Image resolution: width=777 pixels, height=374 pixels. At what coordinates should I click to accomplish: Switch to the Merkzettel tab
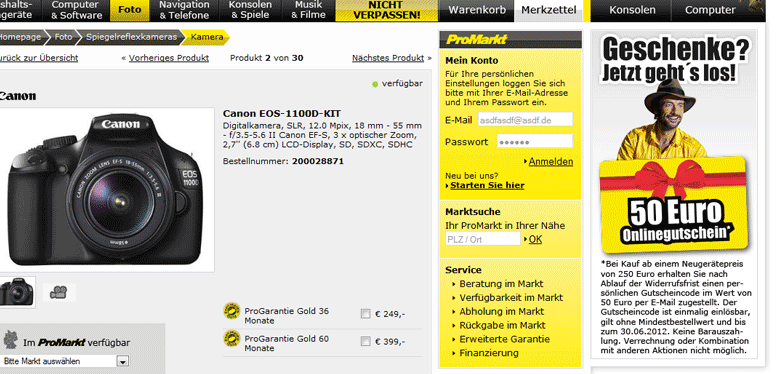pyautogui.click(x=549, y=10)
